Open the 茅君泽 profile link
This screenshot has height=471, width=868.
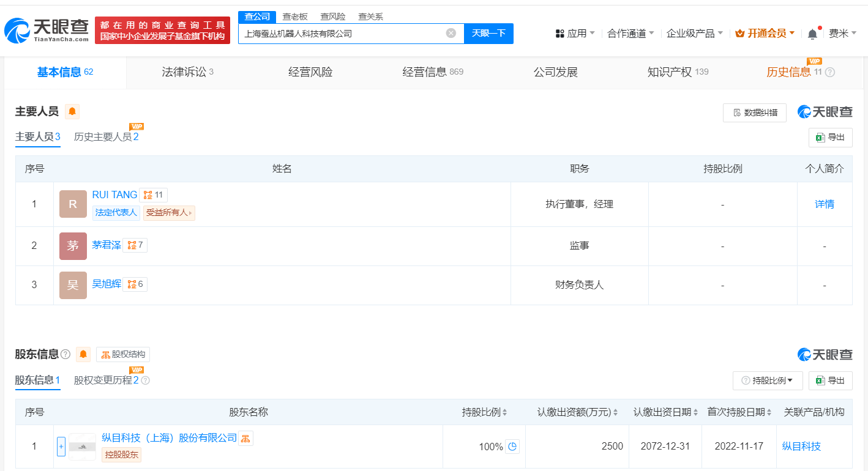[107, 245]
